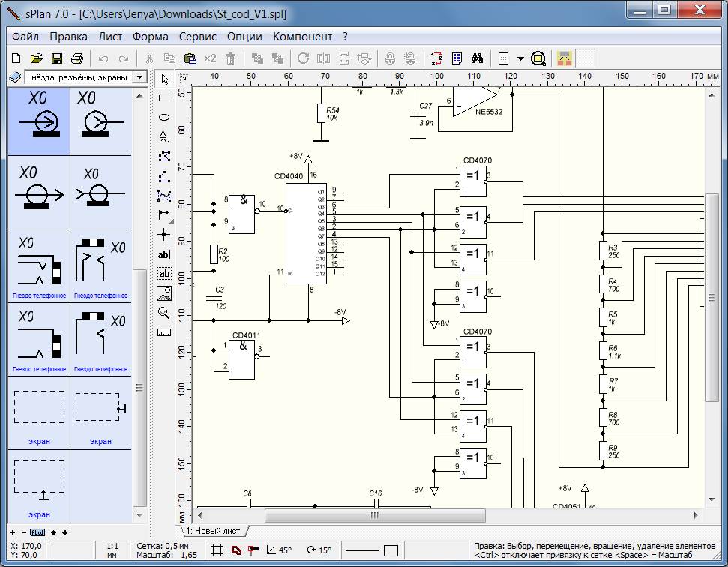
Task: Select the image insert tool
Action: pos(164,293)
